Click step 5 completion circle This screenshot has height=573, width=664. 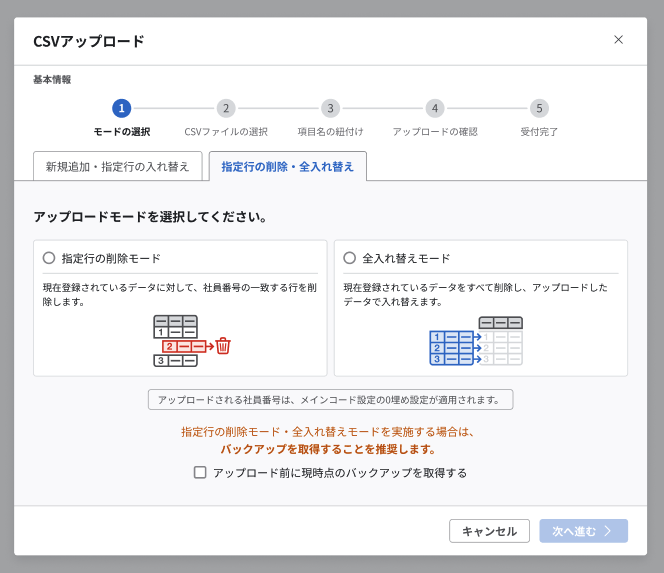tap(539, 108)
